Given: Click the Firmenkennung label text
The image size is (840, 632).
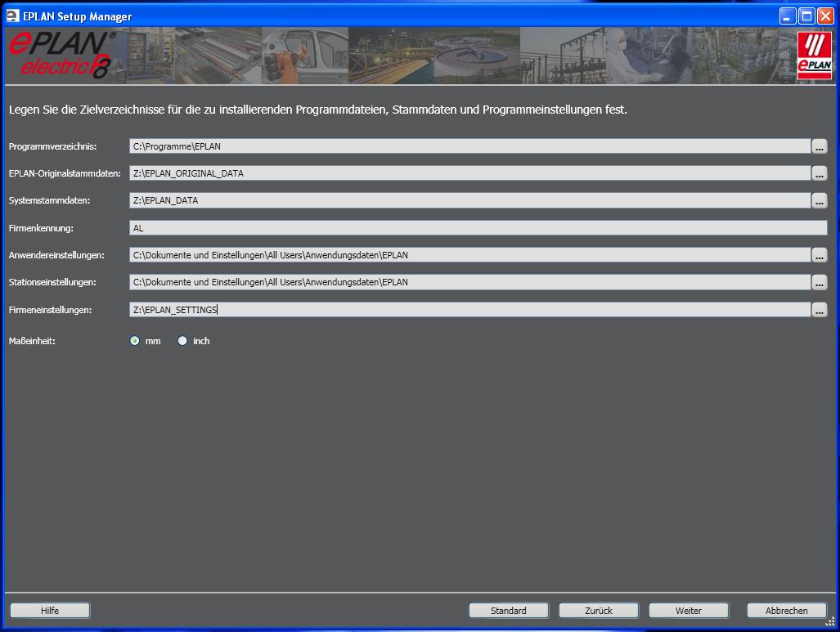Looking at the screenshot, I should tap(41, 228).
